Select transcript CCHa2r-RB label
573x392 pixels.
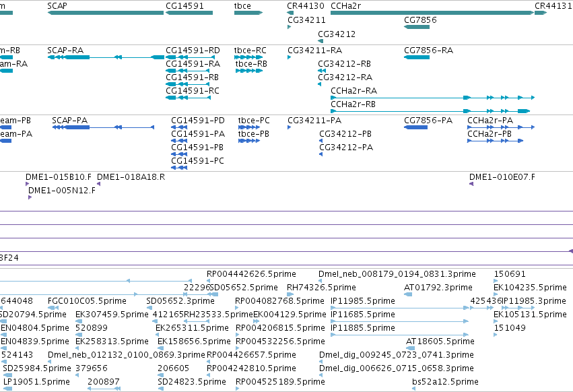click(353, 104)
